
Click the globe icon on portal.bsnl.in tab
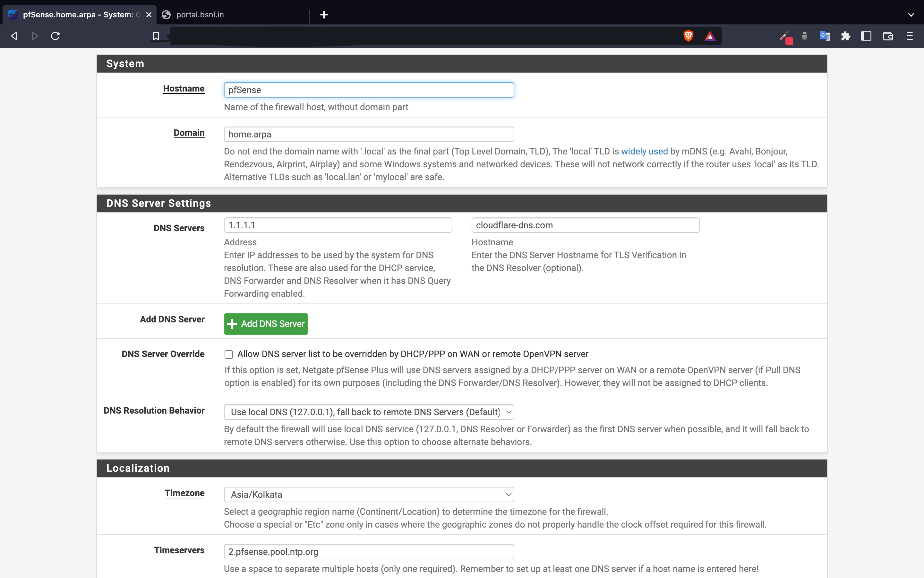[x=166, y=14]
